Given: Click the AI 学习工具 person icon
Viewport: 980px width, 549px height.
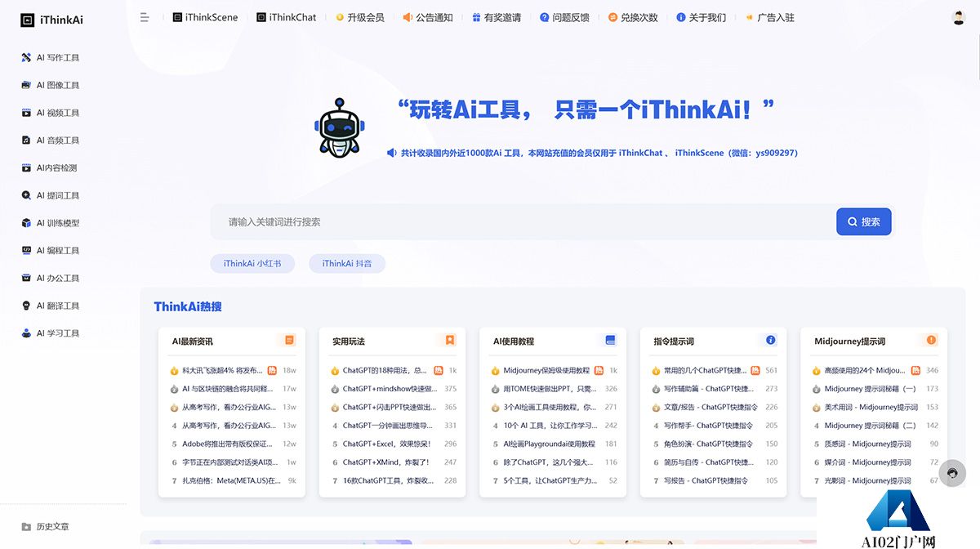Looking at the screenshot, I should coord(27,333).
